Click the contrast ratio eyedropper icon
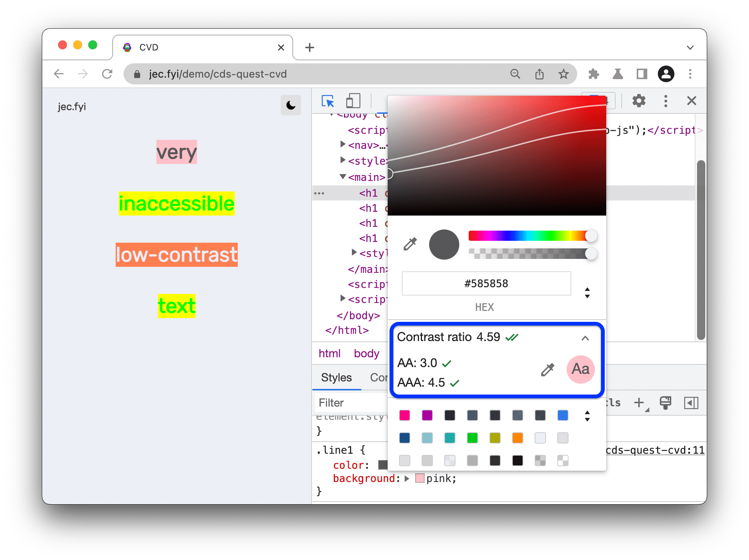 tap(546, 368)
